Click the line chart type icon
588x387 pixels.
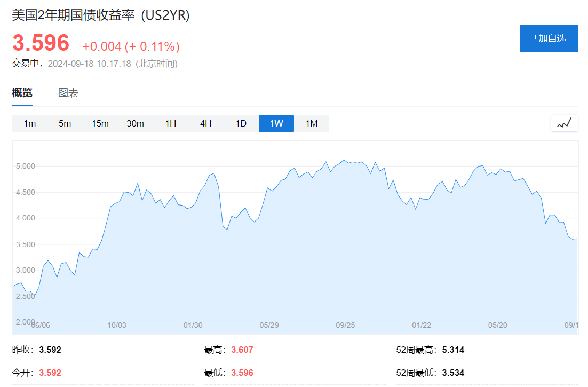[x=565, y=123]
